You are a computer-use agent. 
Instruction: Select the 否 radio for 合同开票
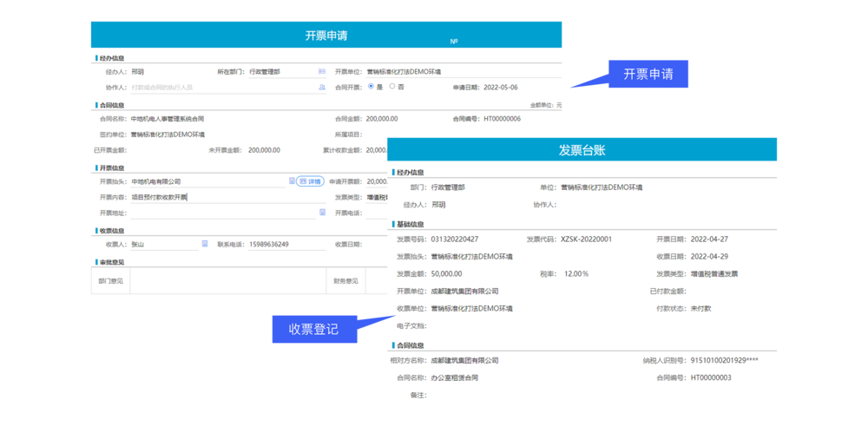pos(392,87)
